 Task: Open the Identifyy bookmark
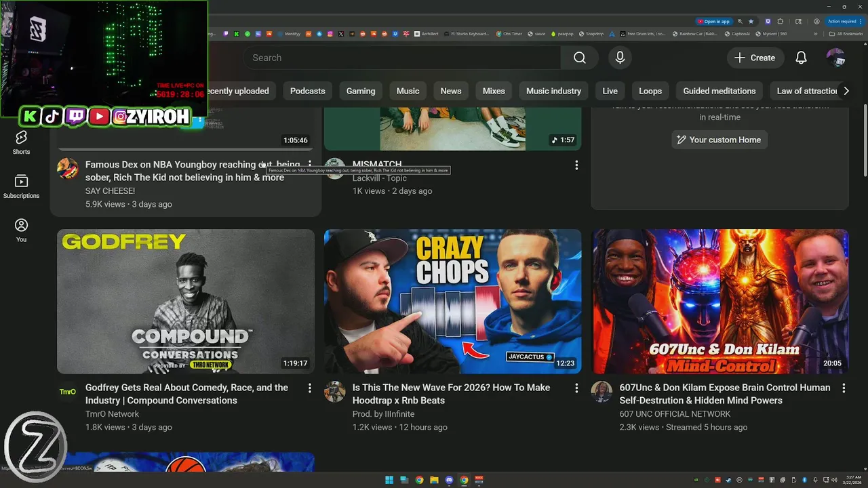pyautogui.click(x=289, y=33)
